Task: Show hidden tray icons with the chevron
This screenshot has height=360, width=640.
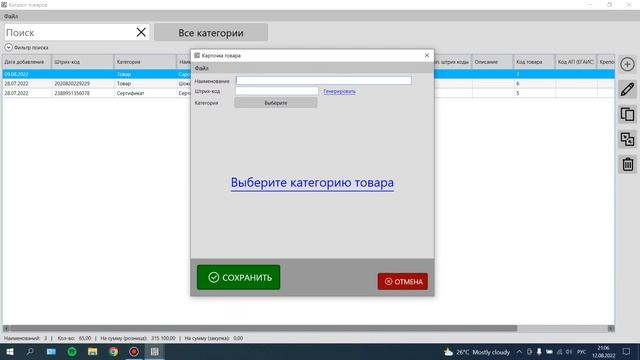Action: [519, 352]
